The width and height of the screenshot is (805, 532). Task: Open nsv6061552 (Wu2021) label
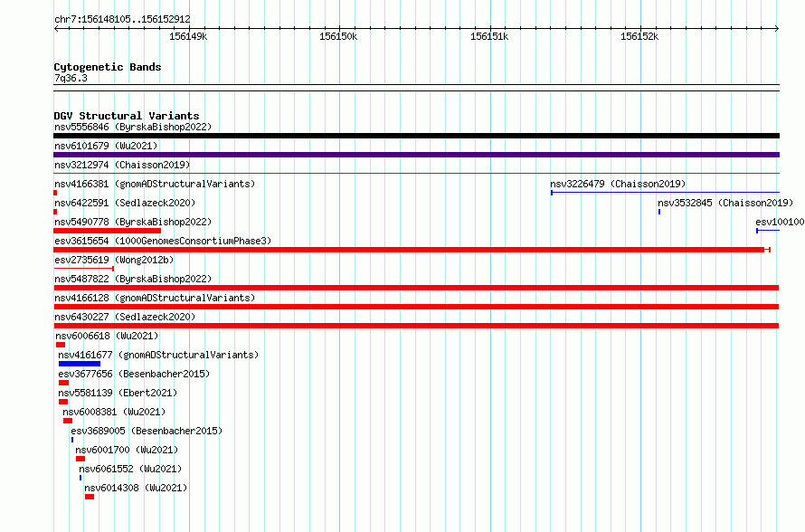coord(130,469)
